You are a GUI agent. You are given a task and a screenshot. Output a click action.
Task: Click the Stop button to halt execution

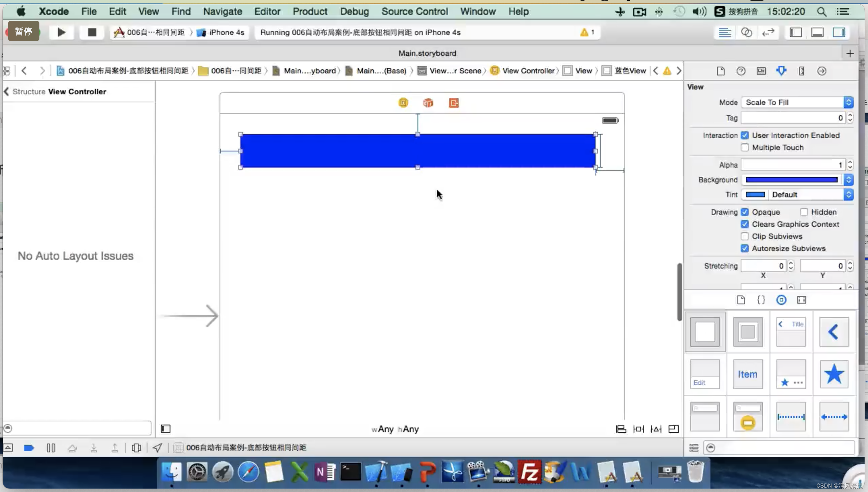(92, 32)
